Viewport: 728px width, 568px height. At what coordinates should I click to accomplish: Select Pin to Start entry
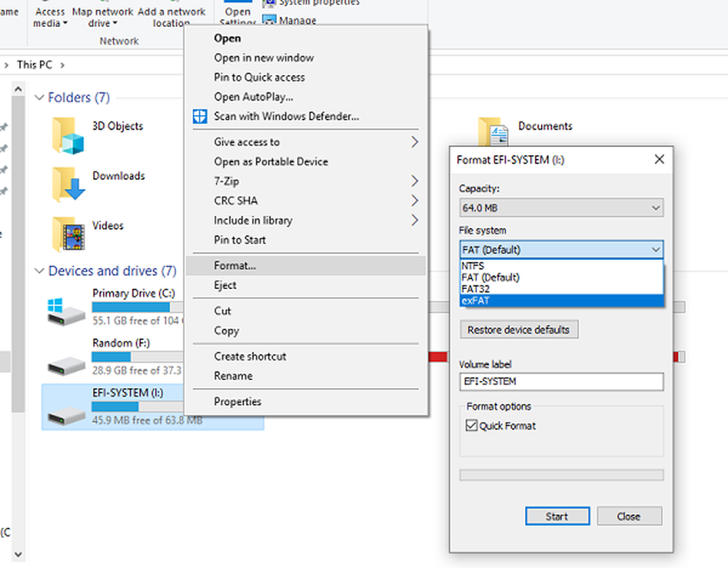306,240
